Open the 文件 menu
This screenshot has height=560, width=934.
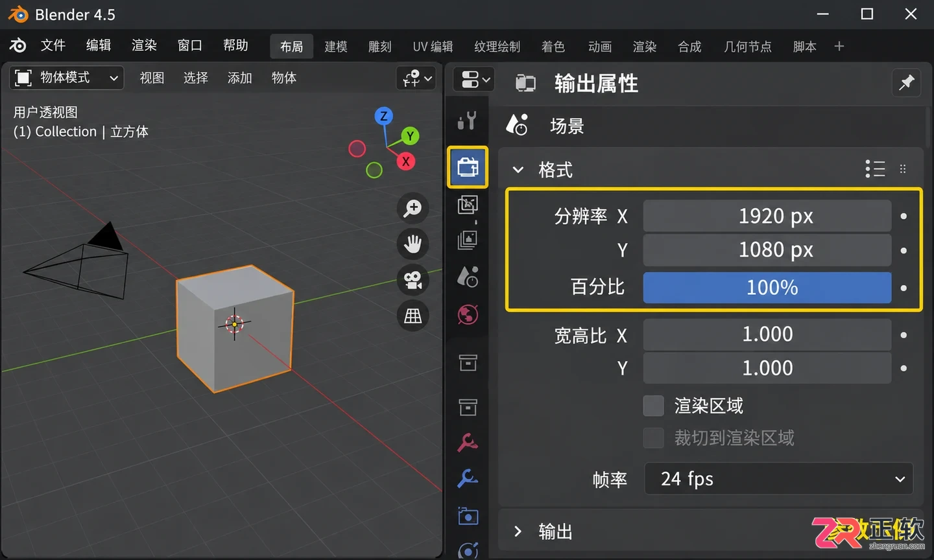point(53,45)
